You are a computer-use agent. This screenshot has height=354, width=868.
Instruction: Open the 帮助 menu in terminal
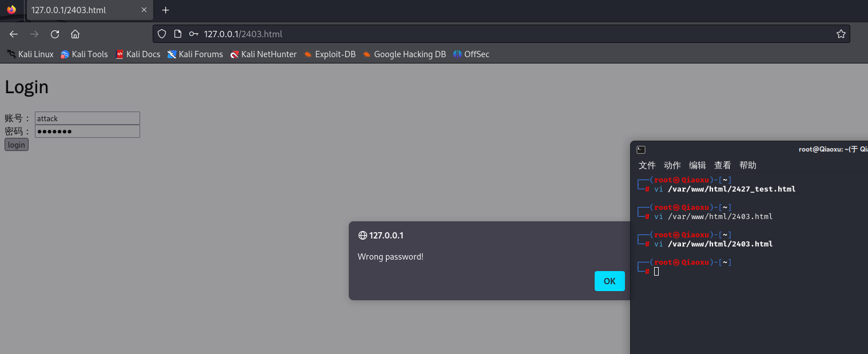[x=747, y=165]
